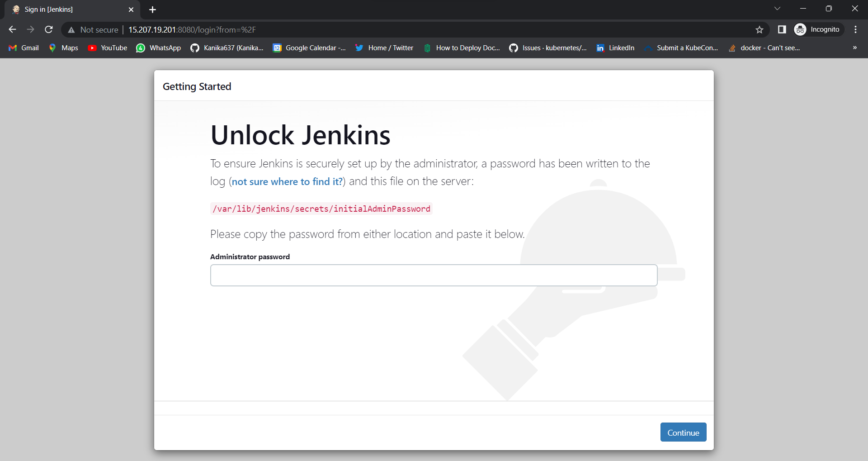Open the browser side panel icon
The height and width of the screenshot is (461, 868).
tap(782, 29)
